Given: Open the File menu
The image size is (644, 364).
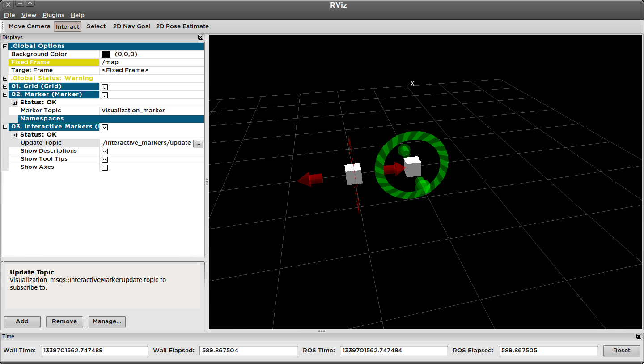Looking at the screenshot, I should (9, 15).
